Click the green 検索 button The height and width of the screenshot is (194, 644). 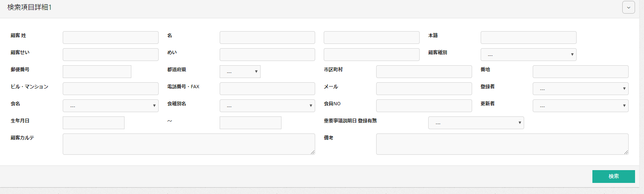(x=613, y=177)
